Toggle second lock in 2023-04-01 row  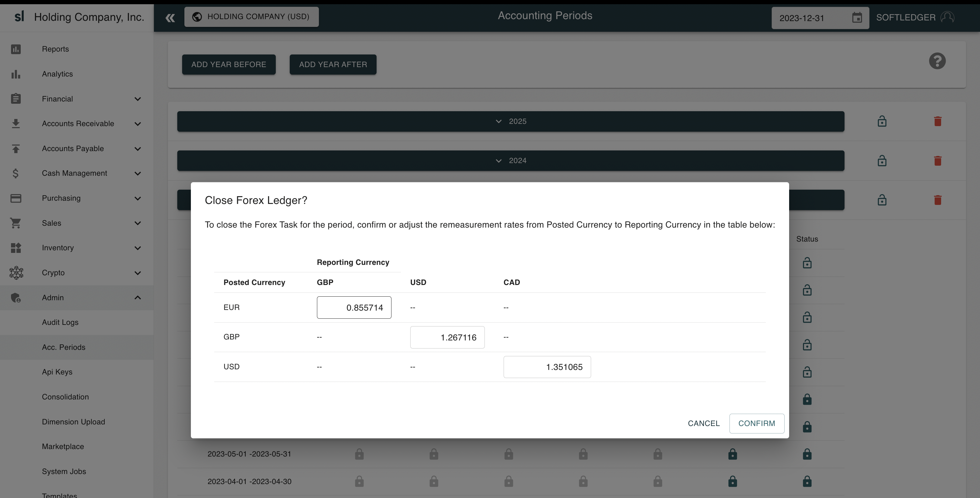coord(434,481)
